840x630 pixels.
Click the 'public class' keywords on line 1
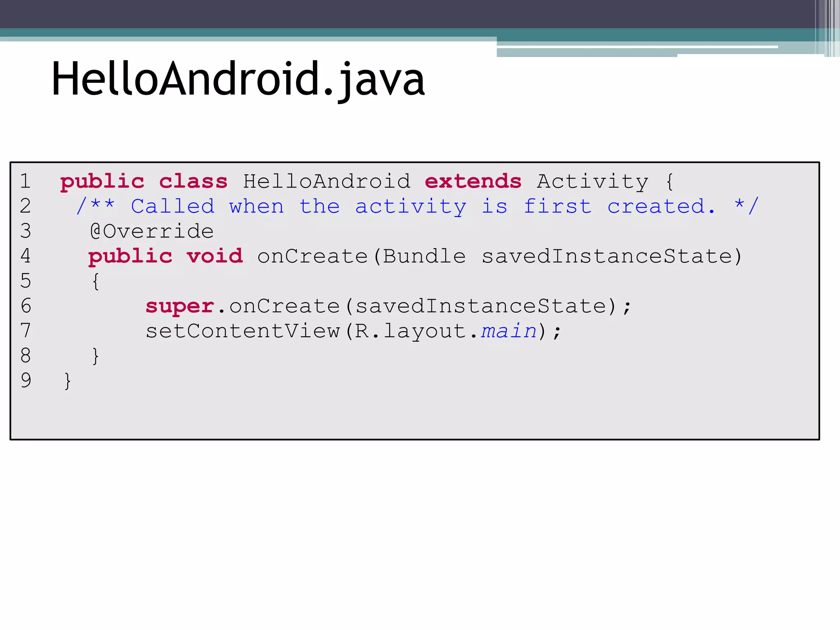pos(144,182)
